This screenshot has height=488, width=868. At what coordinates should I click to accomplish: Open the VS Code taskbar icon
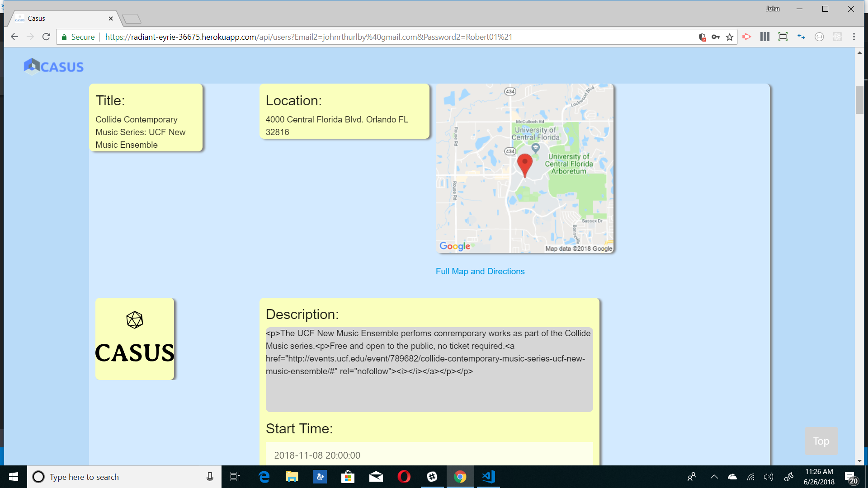pos(488,477)
